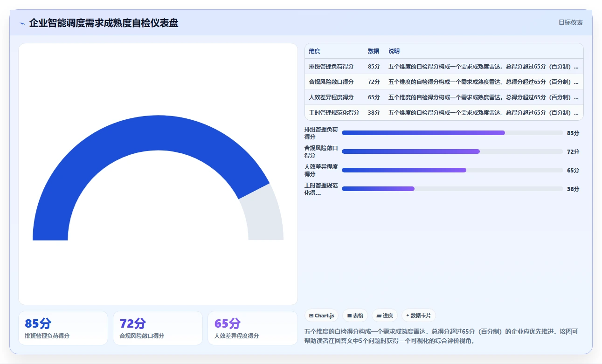This screenshot has width=602, height=364.
Task: Click the description text in the 排班管理负荷得分 row
Action: [484, 67]
